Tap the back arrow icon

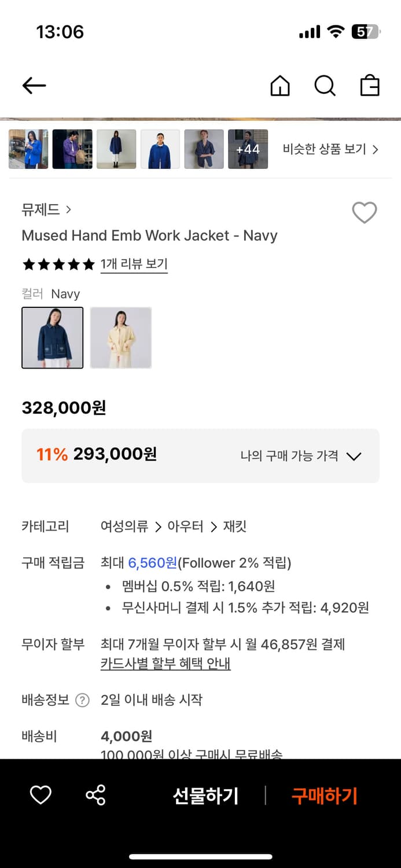34,86
